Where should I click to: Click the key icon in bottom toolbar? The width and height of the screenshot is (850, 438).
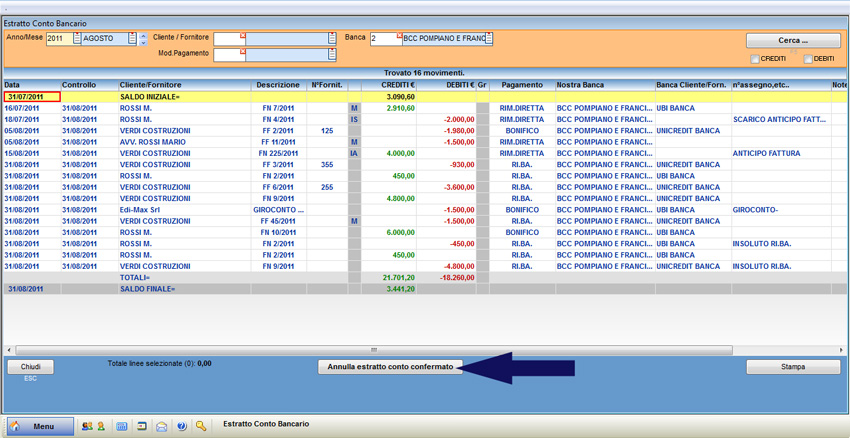coord(201,426)
